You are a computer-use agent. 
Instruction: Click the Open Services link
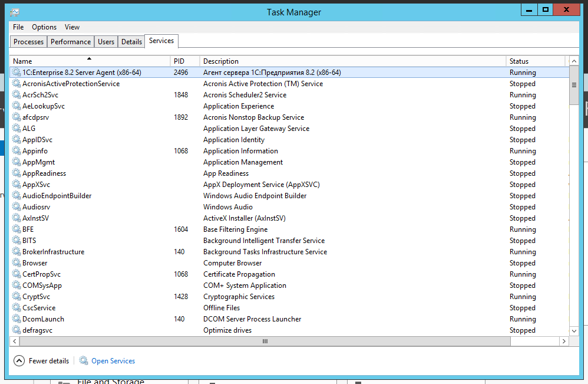point(113,361)
